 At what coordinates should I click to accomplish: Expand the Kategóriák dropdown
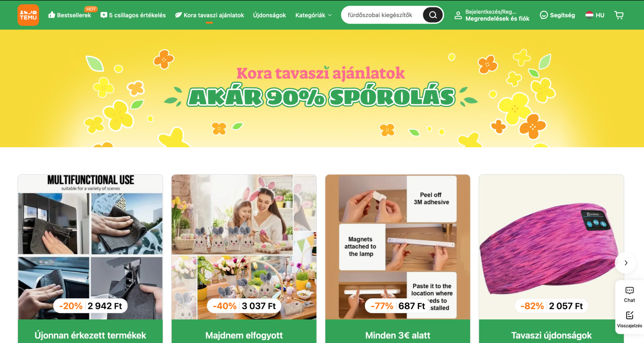pyautogui.click(x=313, y=15)
